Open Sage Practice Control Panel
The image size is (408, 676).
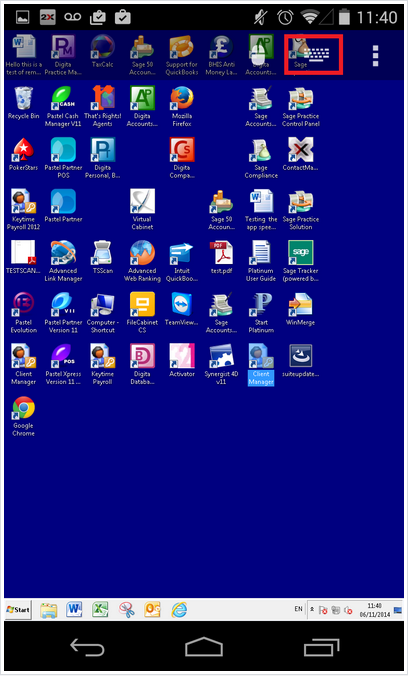click(x=301, y=107)
